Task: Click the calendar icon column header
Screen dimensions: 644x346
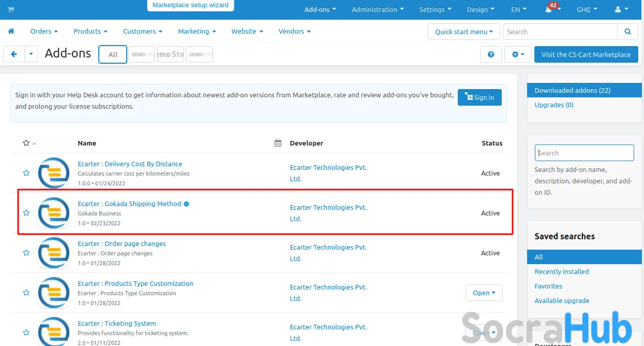Action: coord(278,143)
